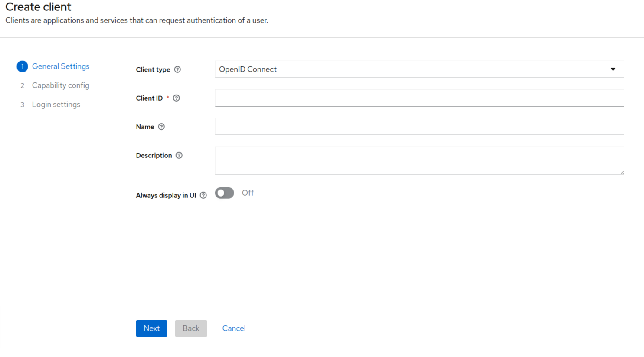Show help for the Description field
The image size is (644, 357).
[179, 155]
